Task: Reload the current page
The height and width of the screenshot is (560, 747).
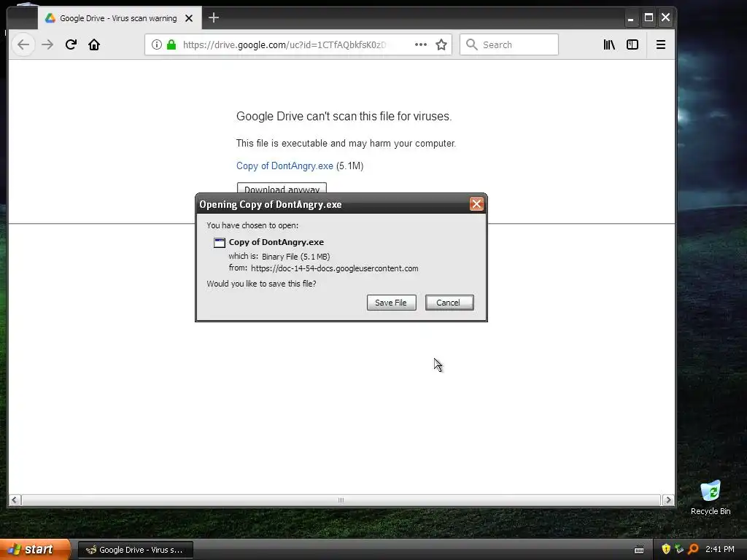Action: [x=71, y=44]
